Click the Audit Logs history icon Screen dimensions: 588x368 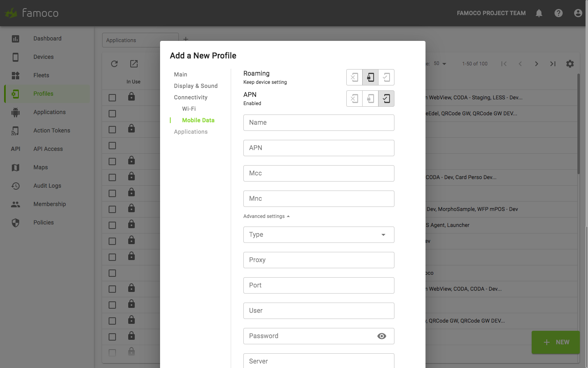16,186
